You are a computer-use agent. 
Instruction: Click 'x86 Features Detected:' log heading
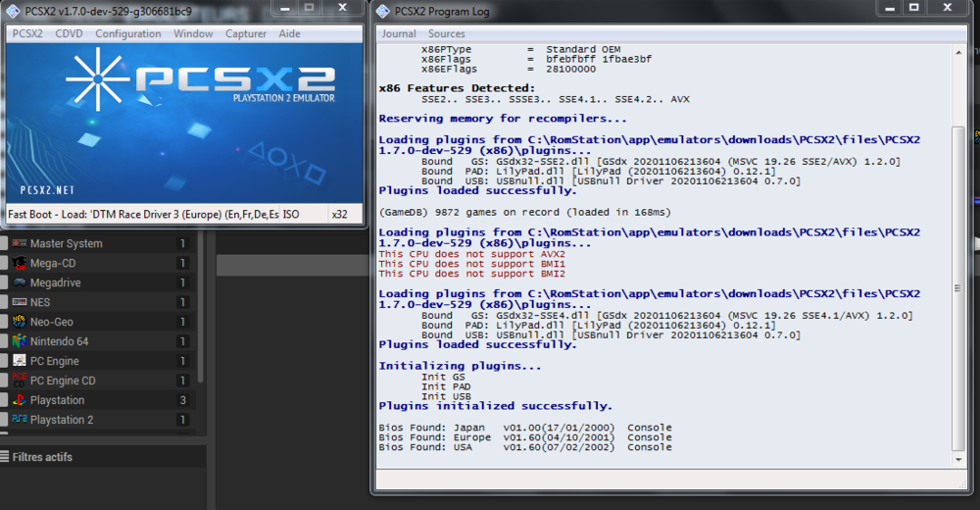click(457, 88)
